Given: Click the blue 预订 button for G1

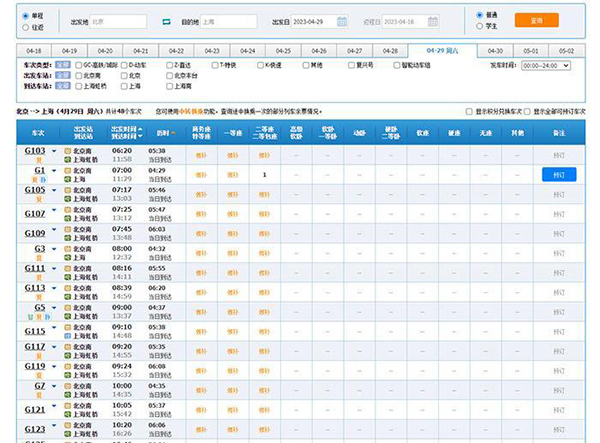Looking at the screenshot, I should point(558,174).
